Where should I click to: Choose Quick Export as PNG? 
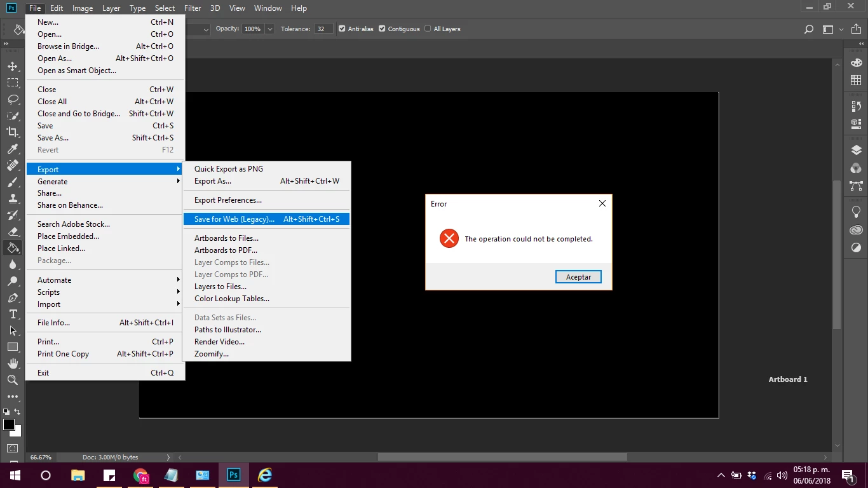pos(267,169)
